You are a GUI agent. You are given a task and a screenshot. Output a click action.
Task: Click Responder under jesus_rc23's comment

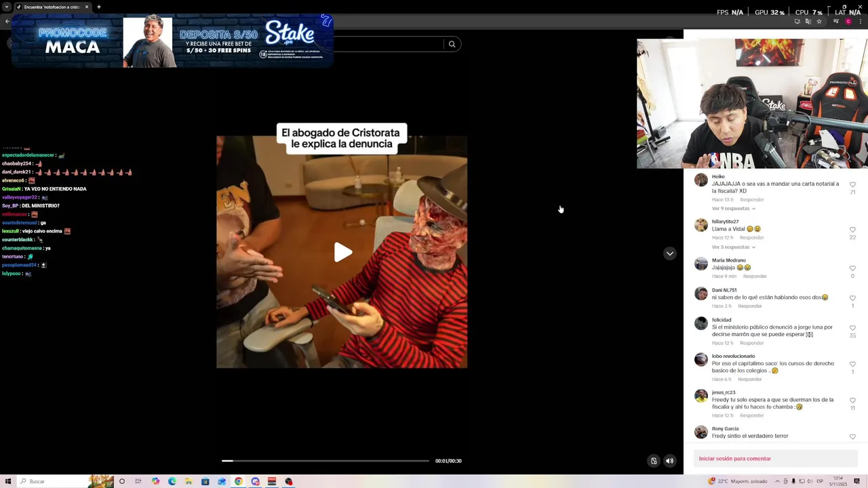point(752,415)
